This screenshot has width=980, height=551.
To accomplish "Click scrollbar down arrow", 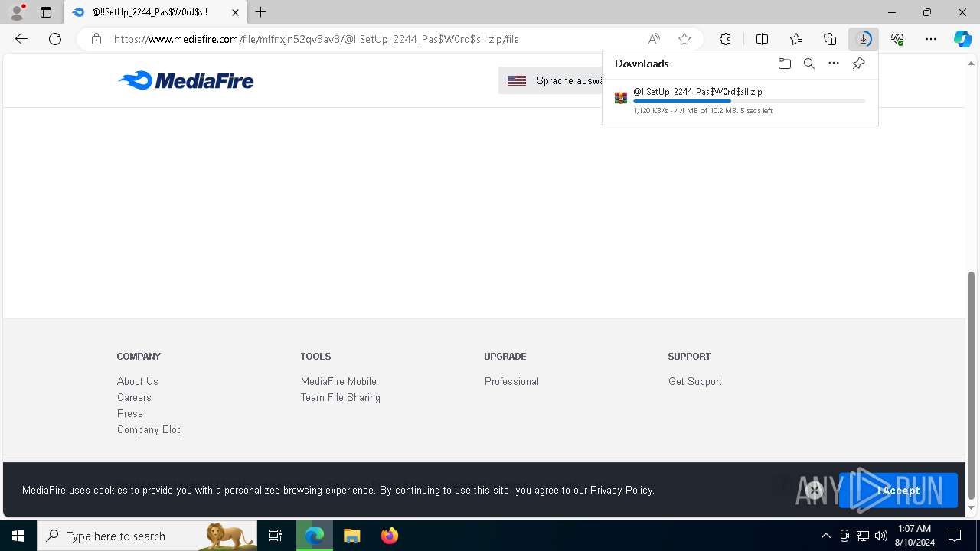I will (x=972, y=508).
